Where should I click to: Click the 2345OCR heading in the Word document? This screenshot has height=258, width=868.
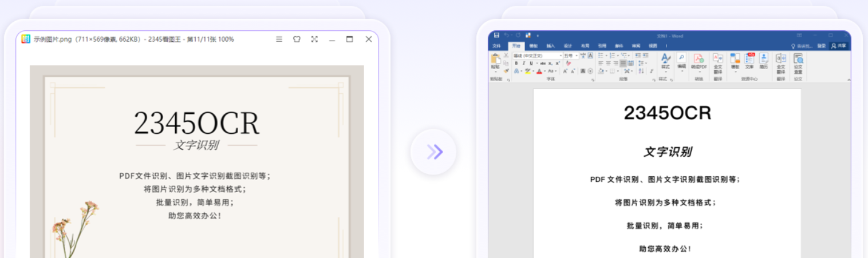(667, 113)
